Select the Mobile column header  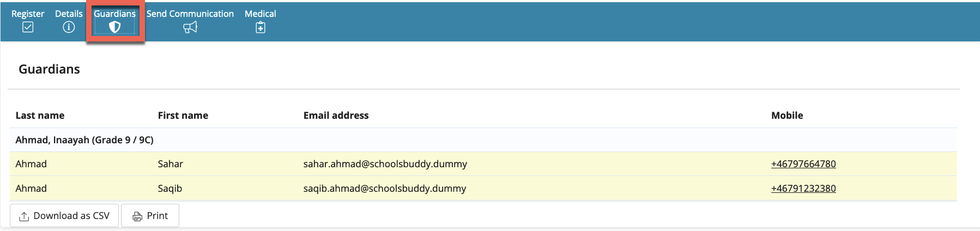point(787,115)
